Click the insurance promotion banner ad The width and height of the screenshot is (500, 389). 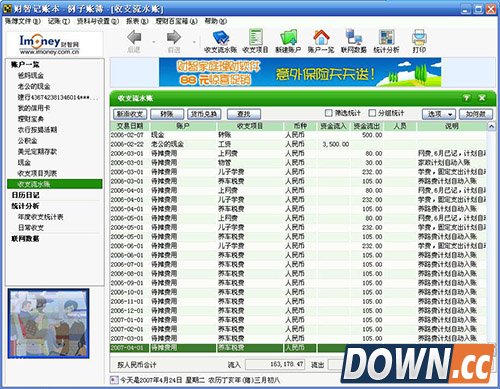(x=300, y=72)
